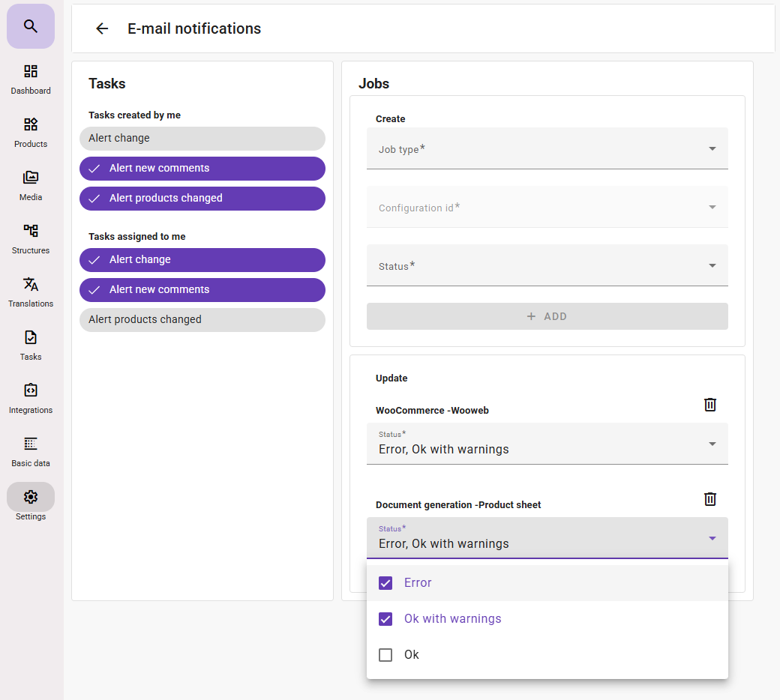Enable Alert products changed under Tasks assigned to me
Screen dimensions: 780x700
tap(202, 320)
